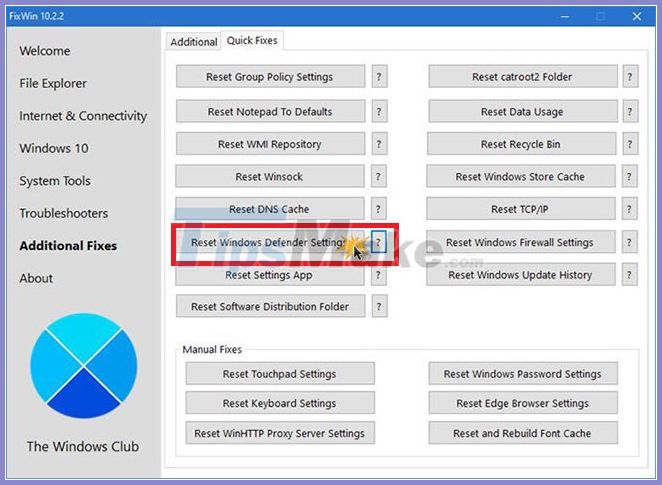Screen dimensions: 662x485
Task: Click Reset Recycle Bin button
Action: click(521, 144)
